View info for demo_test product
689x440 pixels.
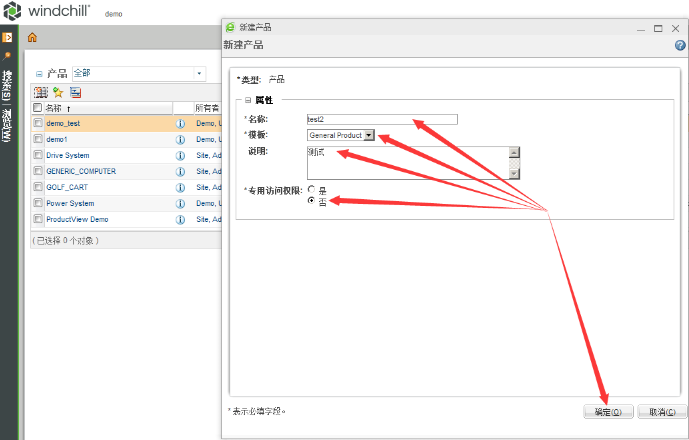pyautogui.click(x=181, y=124)
